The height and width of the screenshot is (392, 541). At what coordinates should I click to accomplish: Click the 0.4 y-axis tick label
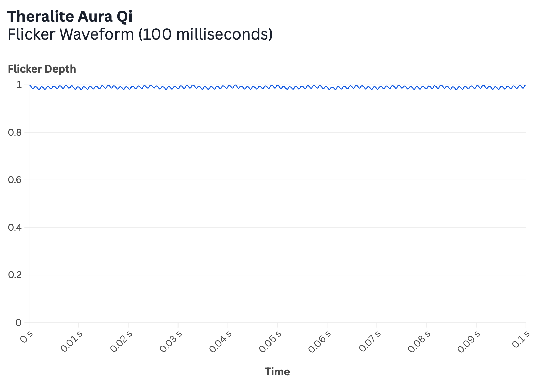[x=15, y=227]
